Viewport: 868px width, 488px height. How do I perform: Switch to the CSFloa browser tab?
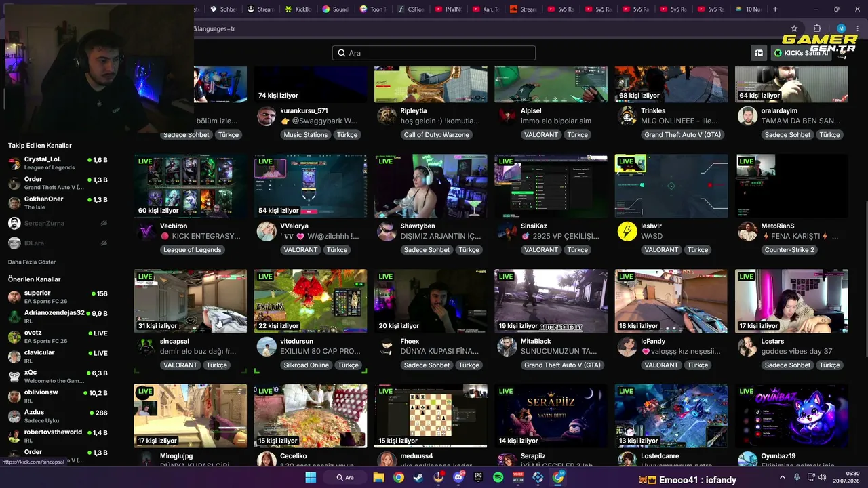tap(410, 9)
